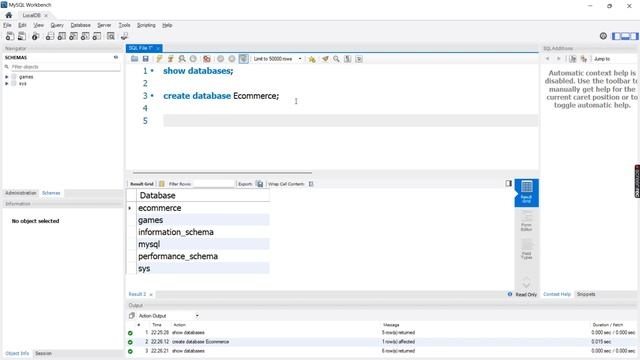Execute statement under the cursor

click(171, 59)
